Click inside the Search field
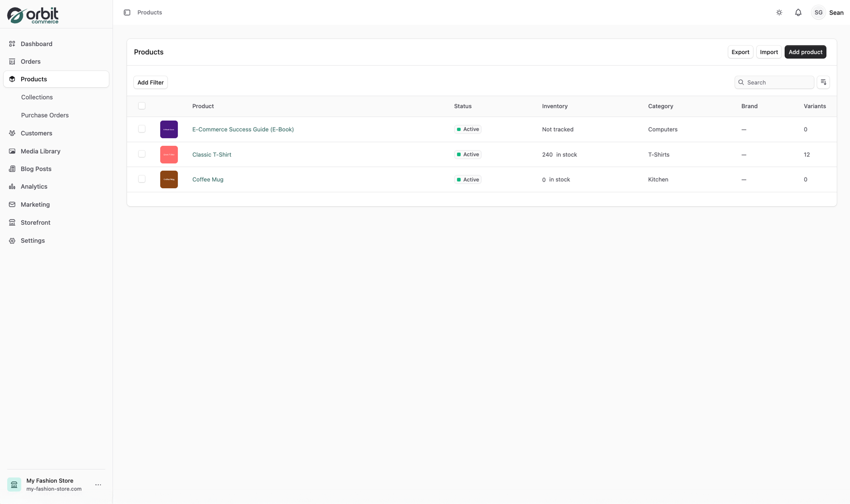The height and width of the screenshot is (504, 850). (774, 82)
